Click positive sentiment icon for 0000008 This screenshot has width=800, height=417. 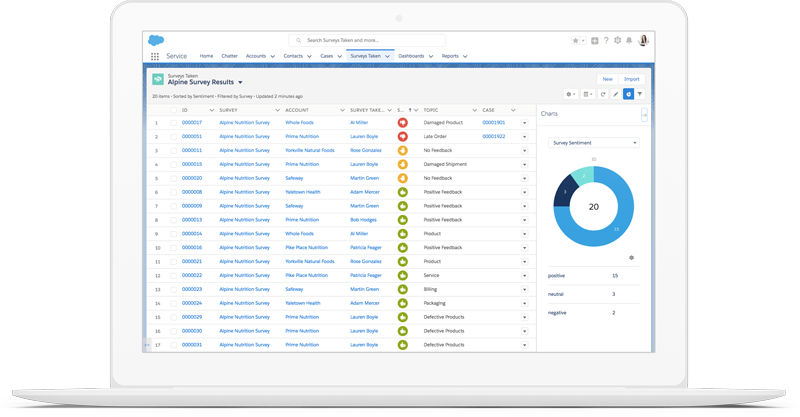[x=403, y=192]
